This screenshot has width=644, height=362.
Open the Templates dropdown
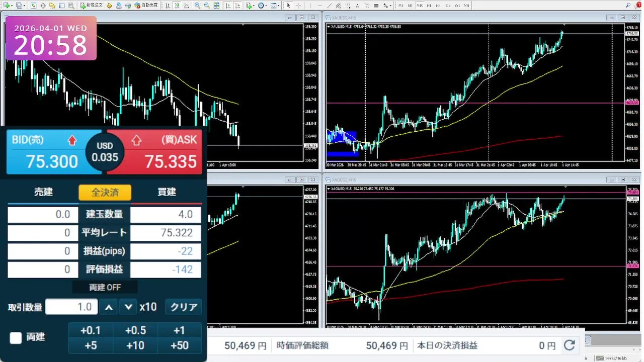275,5
